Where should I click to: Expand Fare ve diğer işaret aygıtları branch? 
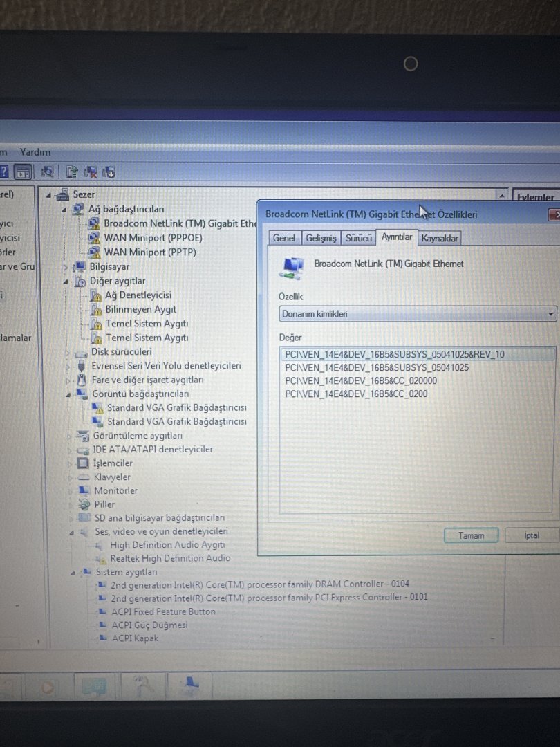tap(68, 380)
